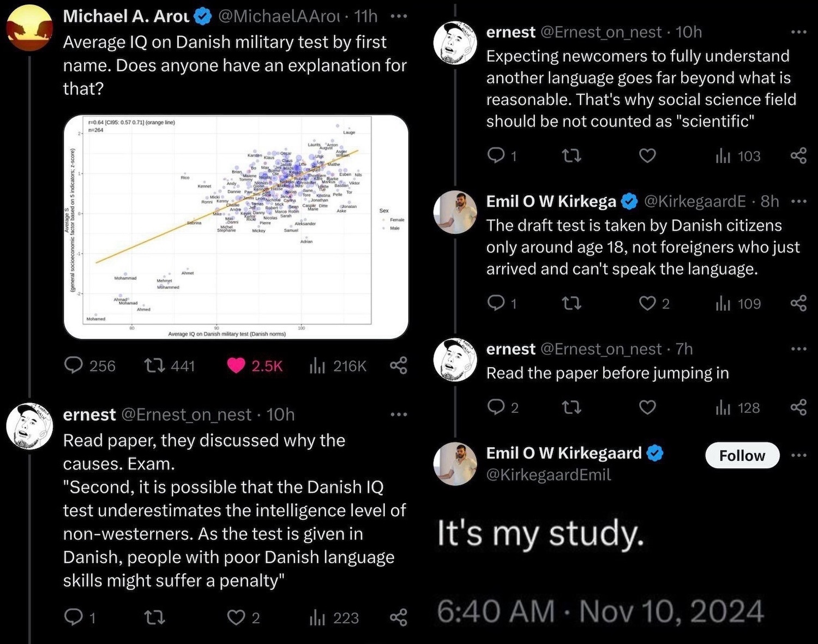Image resolution: width=818 pixels, height=644 pixels.
Task: Open options menu next to Follow button
Action: pyautogui.click(x=798, y=455)
